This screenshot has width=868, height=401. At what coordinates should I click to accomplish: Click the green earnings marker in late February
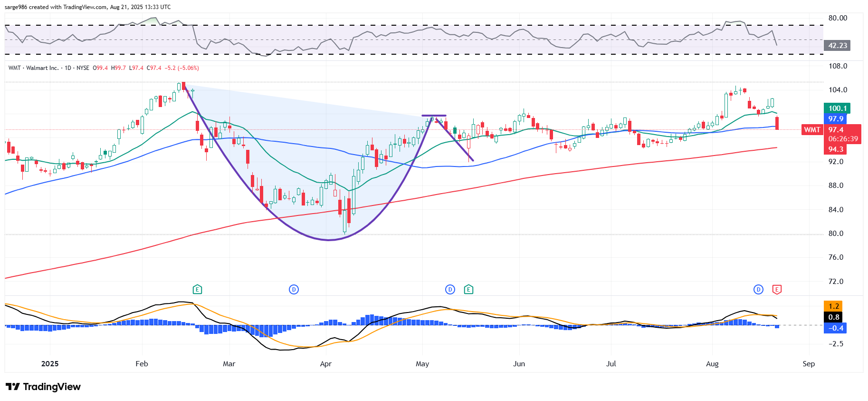[x=197, y=289]
